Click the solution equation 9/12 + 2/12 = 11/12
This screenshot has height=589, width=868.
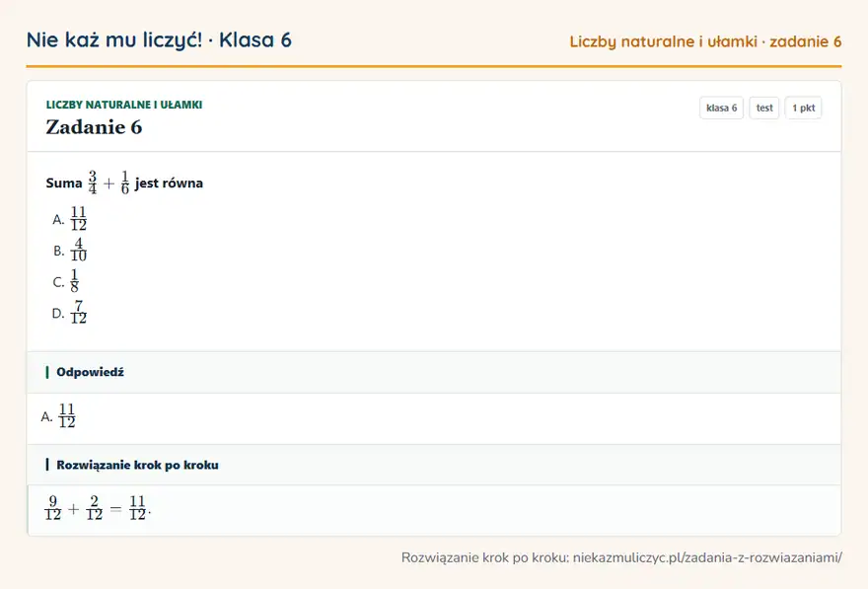(x=98, y=508)
